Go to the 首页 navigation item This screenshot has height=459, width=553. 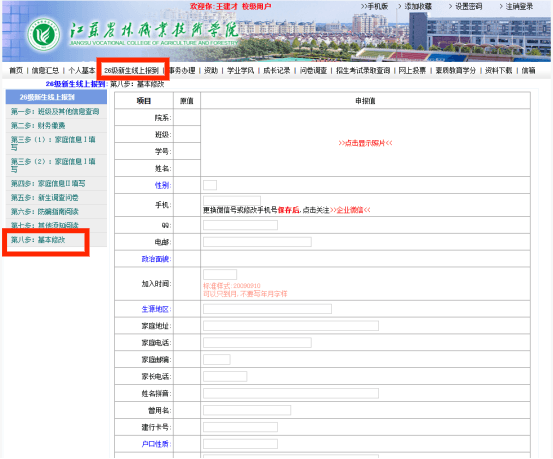tap(16, 71)
